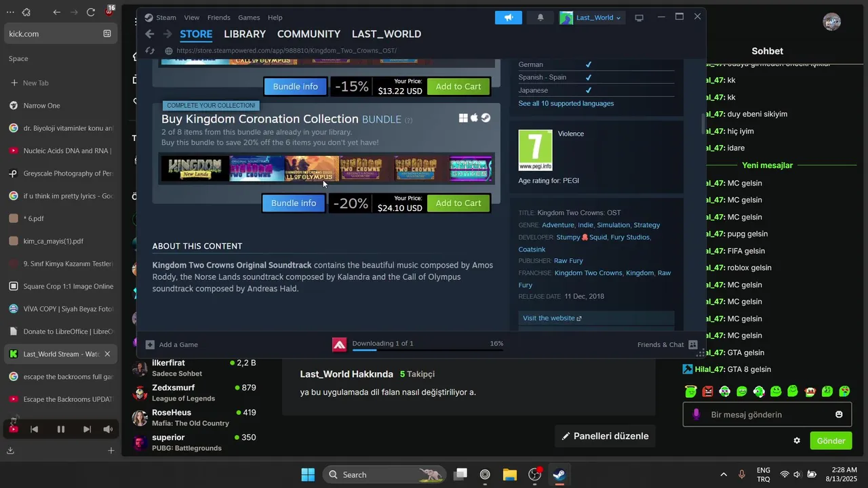Click the Steam downloads app icon
Screen dimensions: 868x488
point(339,344)
